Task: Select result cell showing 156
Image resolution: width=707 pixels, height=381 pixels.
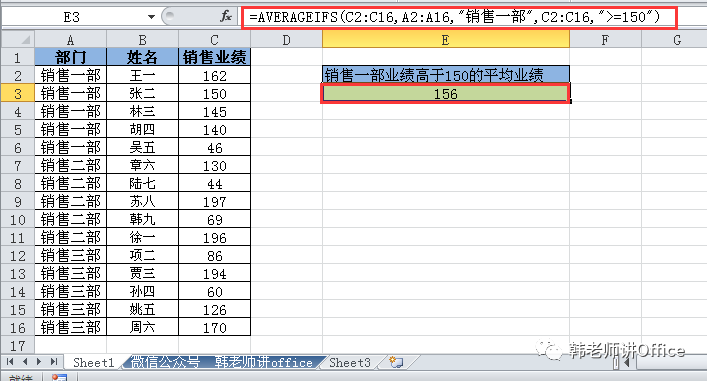Action: 446,93
